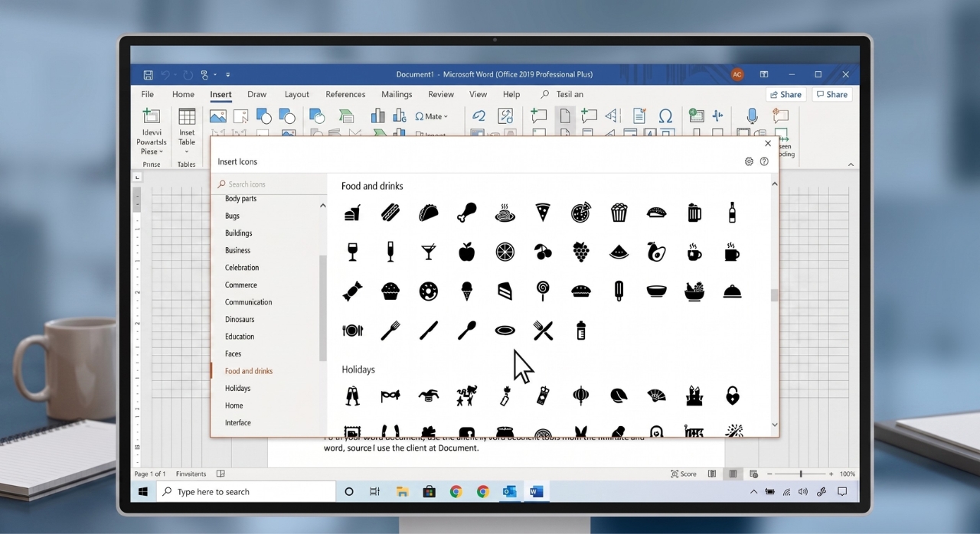Click the blue-outlined Share button
This screenshot has width=980, height=534.
[x=786, y=94]
